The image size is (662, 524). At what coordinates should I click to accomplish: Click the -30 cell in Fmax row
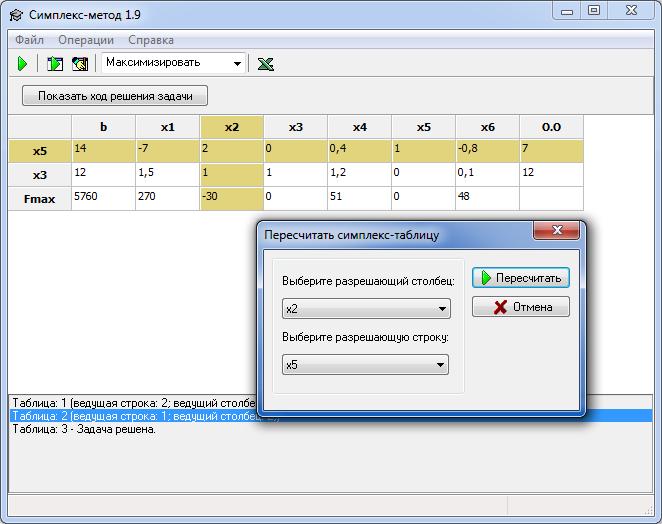(231, 198)
